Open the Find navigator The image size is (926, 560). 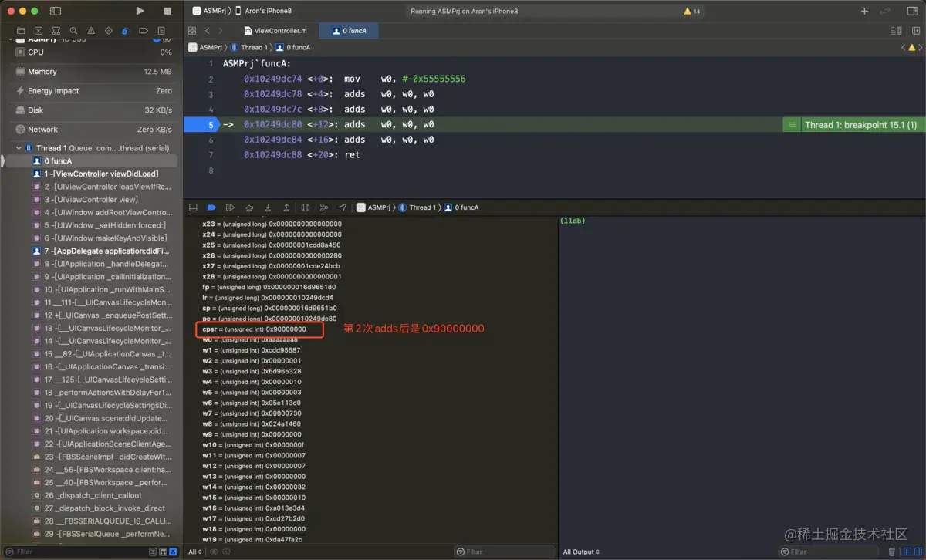73,31
